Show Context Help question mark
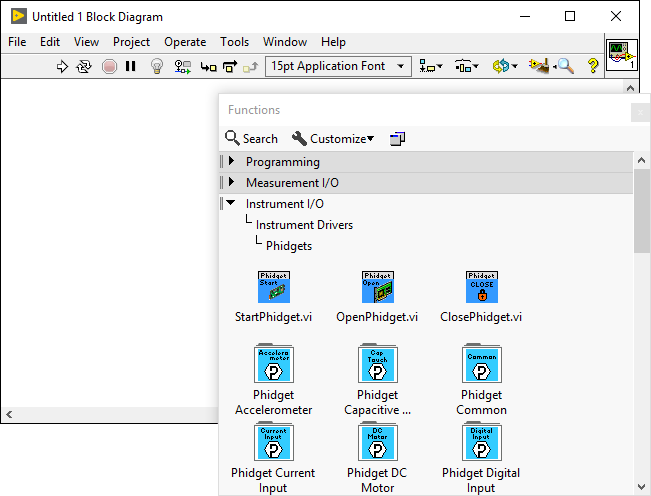The image size is (651, 496). [x=593, y=66]
